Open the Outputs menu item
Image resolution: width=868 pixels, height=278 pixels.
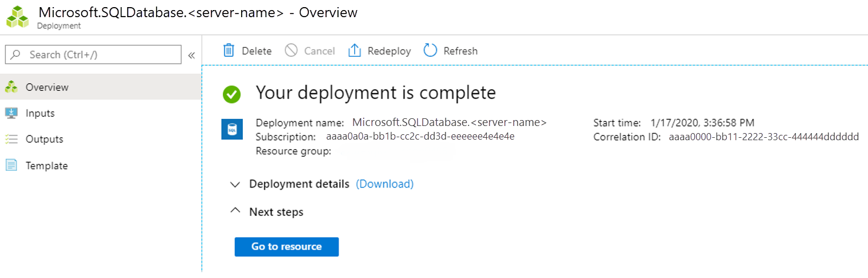click(100, 139)
